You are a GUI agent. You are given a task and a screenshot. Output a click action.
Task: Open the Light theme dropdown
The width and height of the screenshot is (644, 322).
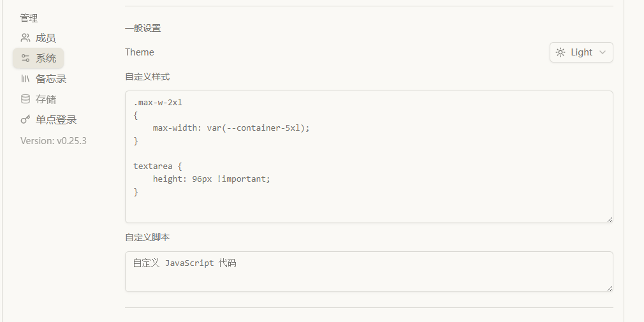tap(581, 52)
